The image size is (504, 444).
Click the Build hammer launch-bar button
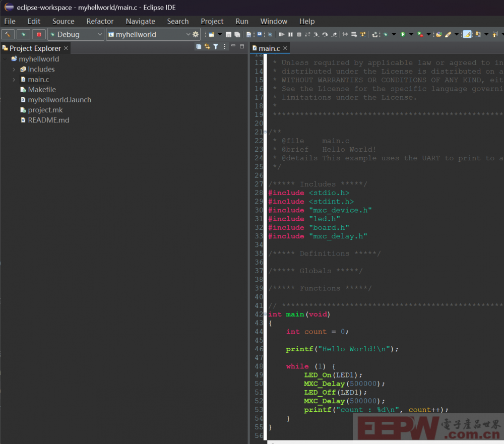tap(8, 34)
